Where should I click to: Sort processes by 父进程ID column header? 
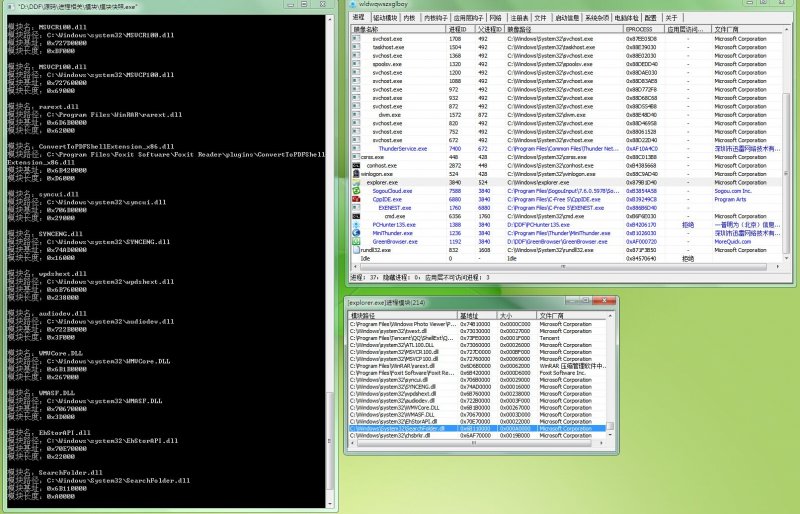(490, 30)
